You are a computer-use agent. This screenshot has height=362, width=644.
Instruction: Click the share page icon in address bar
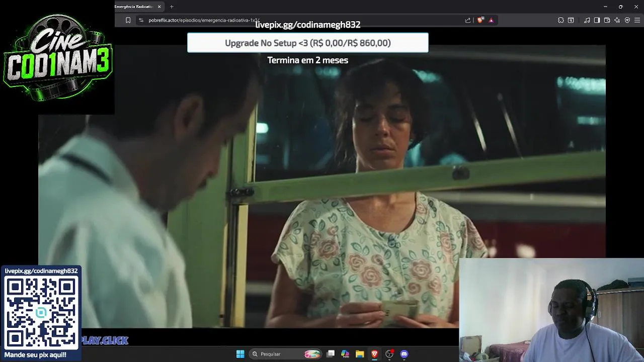(468, 20)
